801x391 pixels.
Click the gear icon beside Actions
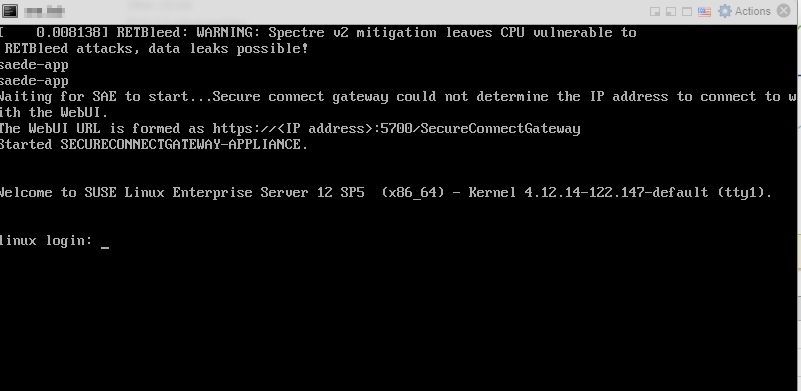pos(724,11)
